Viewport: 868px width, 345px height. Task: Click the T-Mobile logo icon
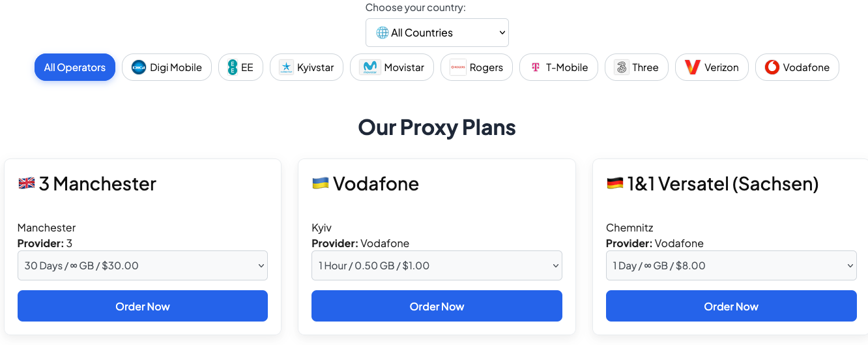click(x=536, y=67)
